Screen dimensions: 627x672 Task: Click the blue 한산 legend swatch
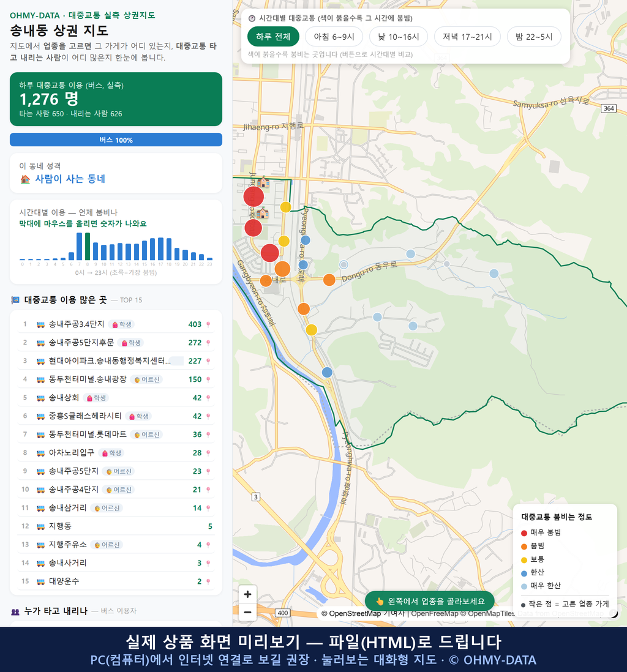coord(524,573)
